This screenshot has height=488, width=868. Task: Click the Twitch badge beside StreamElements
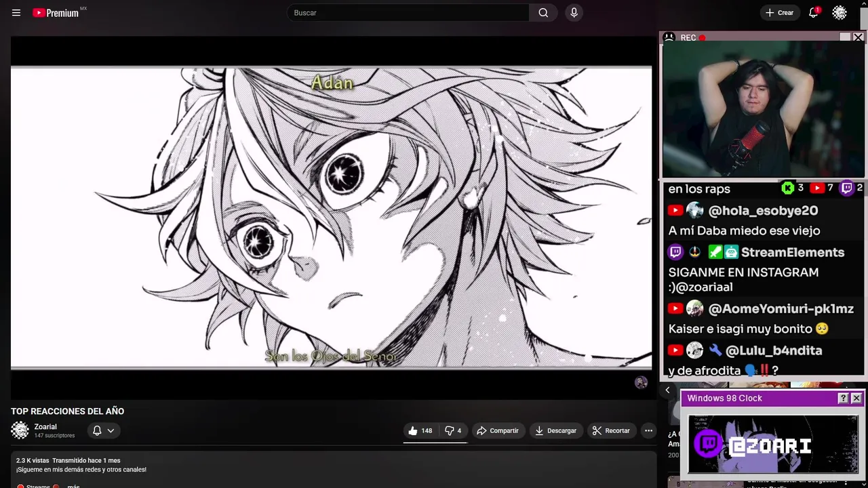click(675, 252)
